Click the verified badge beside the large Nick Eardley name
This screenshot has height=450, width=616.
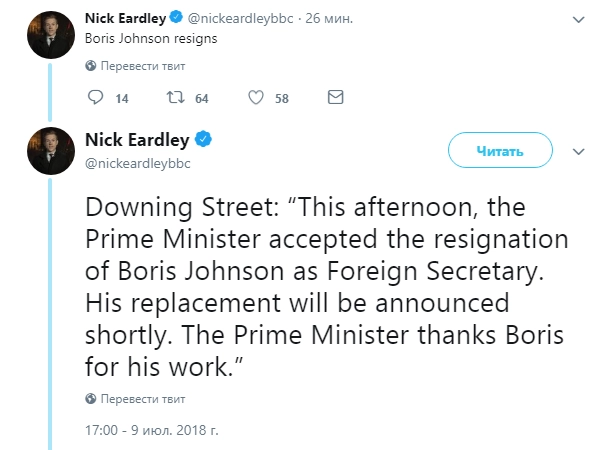point(202,139)
